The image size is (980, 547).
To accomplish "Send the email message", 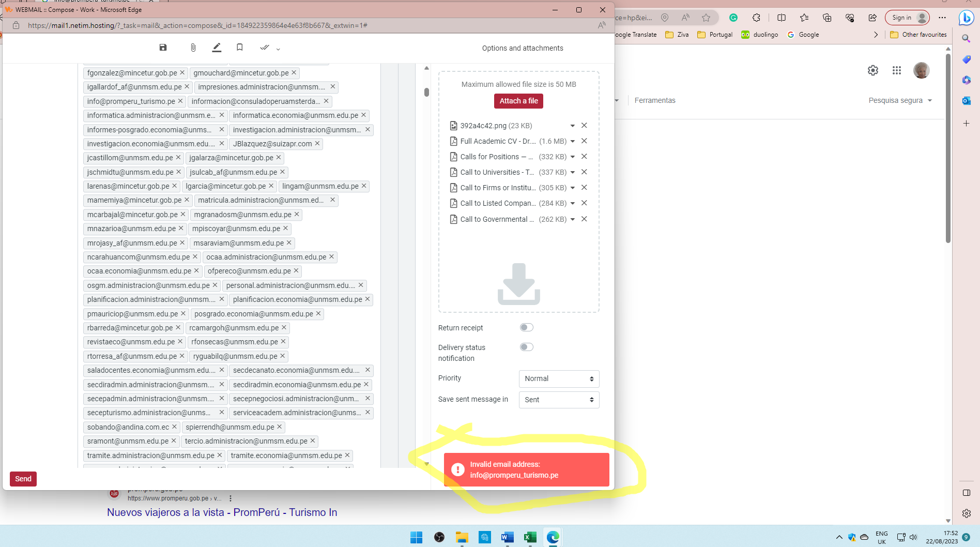I will [23, 479].
